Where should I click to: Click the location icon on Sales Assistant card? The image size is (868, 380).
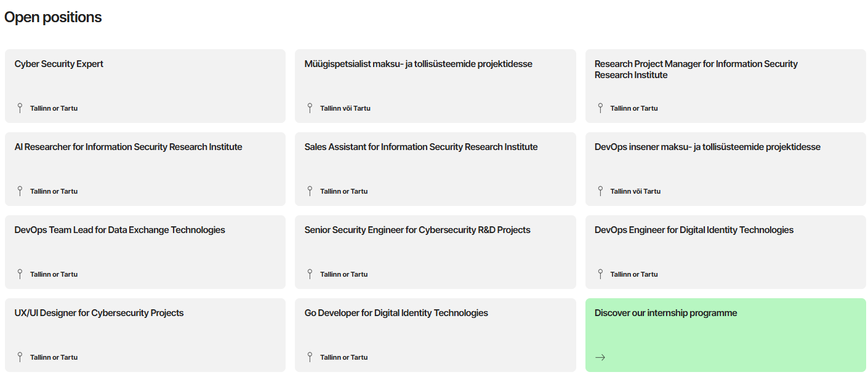coord(310,191)
